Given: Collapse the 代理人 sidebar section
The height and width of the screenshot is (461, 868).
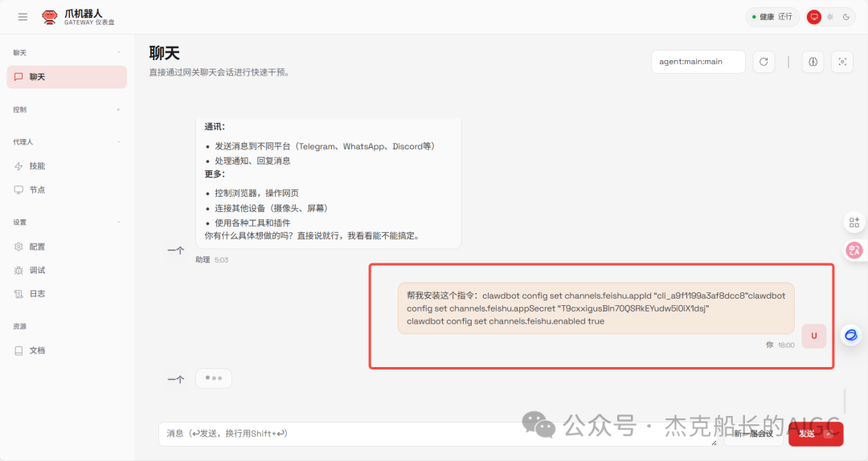Looking at the screenshot, I should click(x=118, y=141).
